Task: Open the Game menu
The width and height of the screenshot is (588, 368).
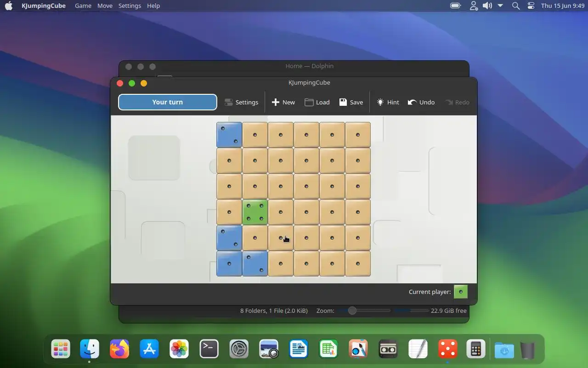Action: 83,6
